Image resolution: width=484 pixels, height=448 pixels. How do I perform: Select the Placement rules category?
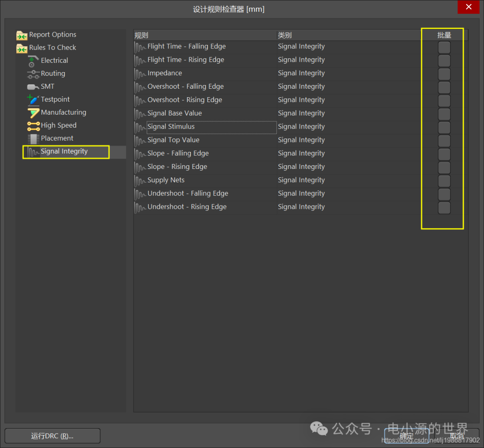[57, 138]
